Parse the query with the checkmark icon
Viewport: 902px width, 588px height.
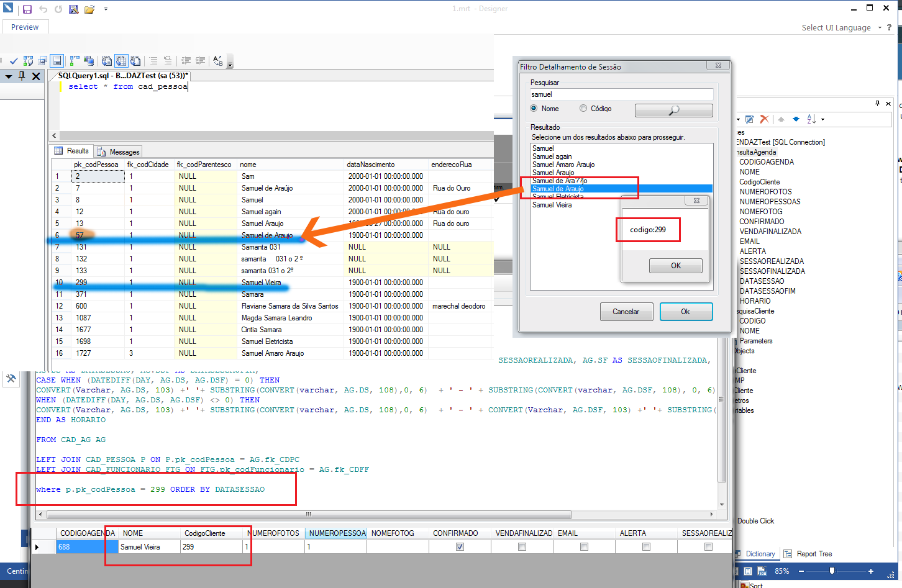tap(14, 61)
